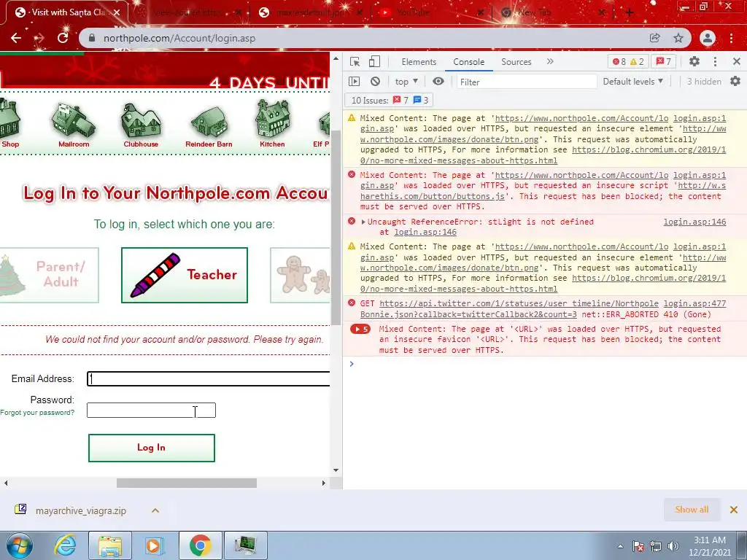Create a live expression with the eye icon
Image resolution: width=747 pixels, height=560 pixels.
(x=438, y=82)
